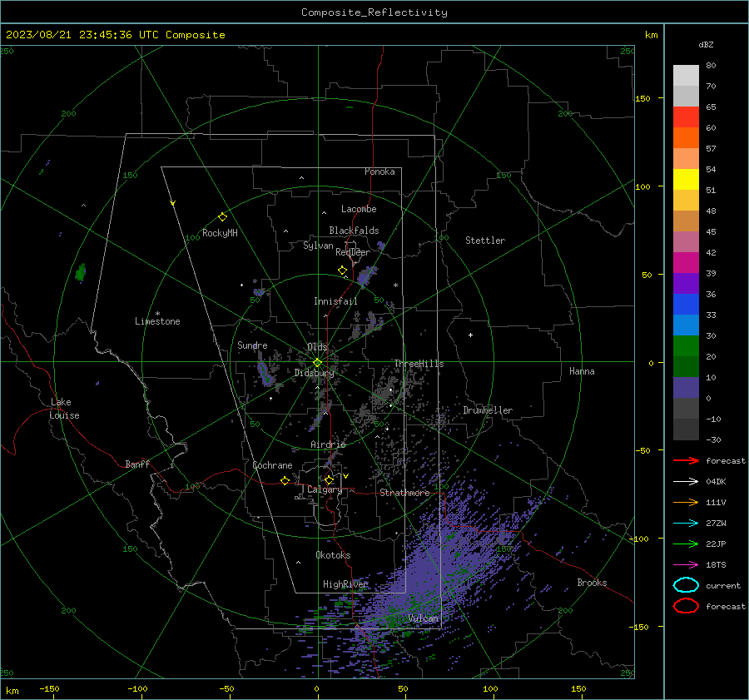This screenshot has width=749, height=700.
Task: Click the yellow radar-center diamond at Olds
Action: click(317, 363)
